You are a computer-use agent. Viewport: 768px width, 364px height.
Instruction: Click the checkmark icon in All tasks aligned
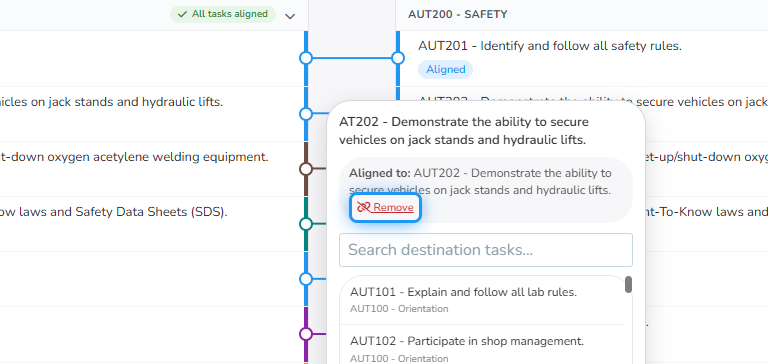point(182,14)
